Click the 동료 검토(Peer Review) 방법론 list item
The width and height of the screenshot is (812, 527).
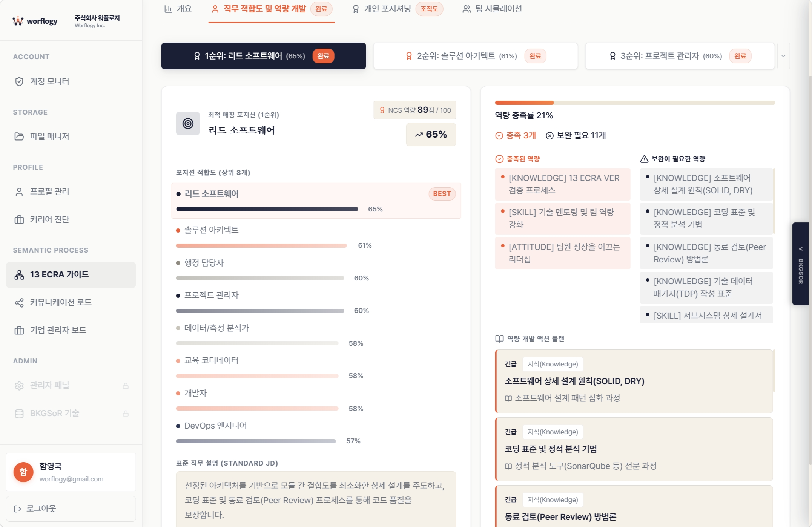click(x=706, y=253)
